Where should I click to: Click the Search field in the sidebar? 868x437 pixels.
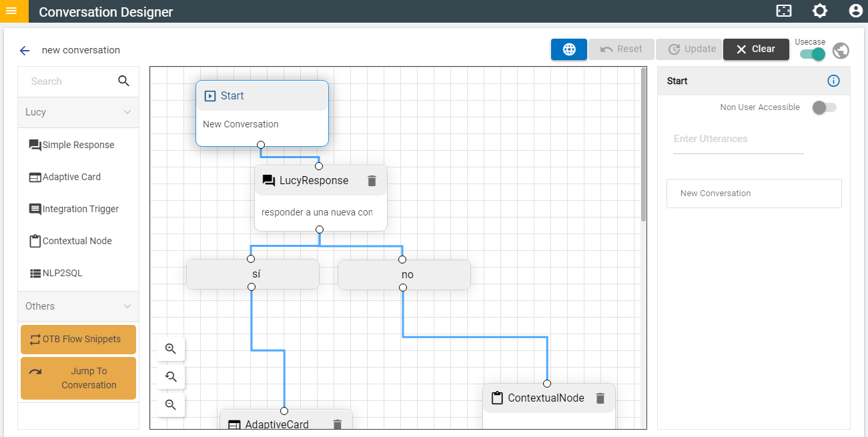point(67,81)
